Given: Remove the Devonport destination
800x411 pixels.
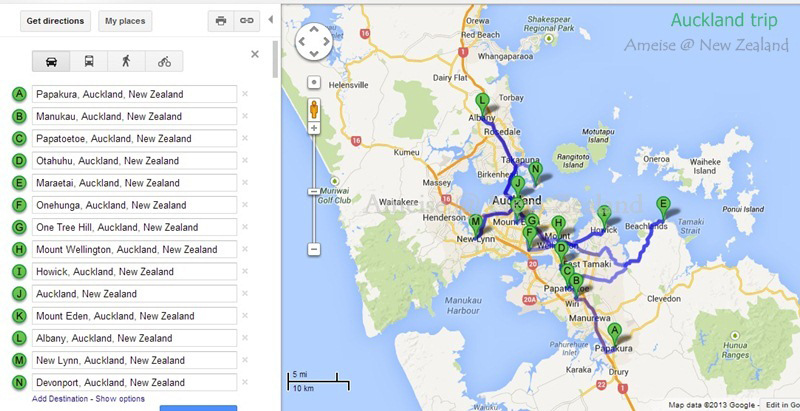Looking at the screenshot, I should point(245,382).
